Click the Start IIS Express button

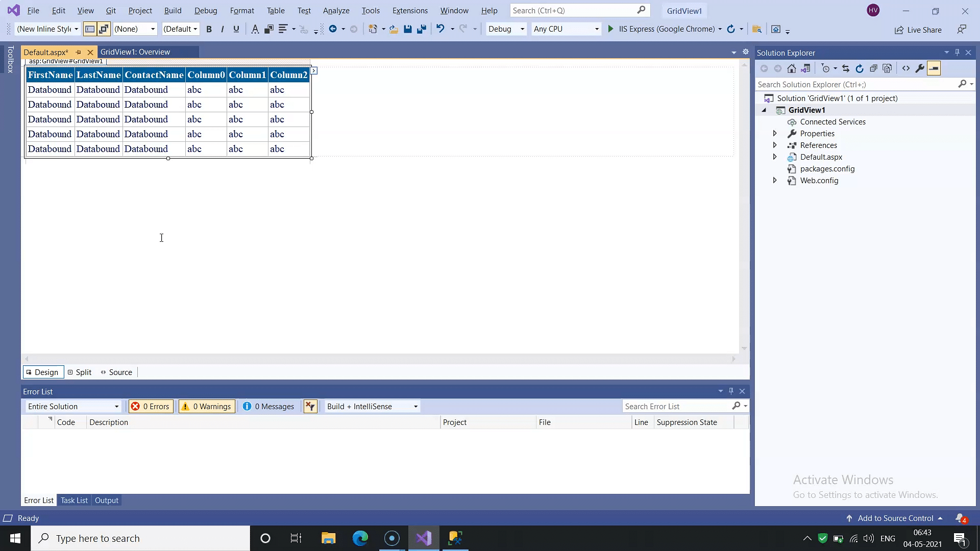tap(610, 29)
